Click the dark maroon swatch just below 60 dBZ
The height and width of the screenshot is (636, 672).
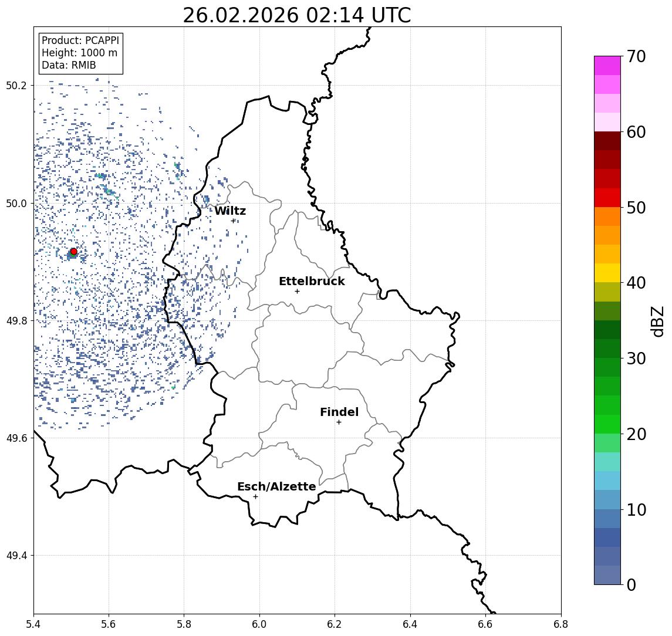(607, 141)
